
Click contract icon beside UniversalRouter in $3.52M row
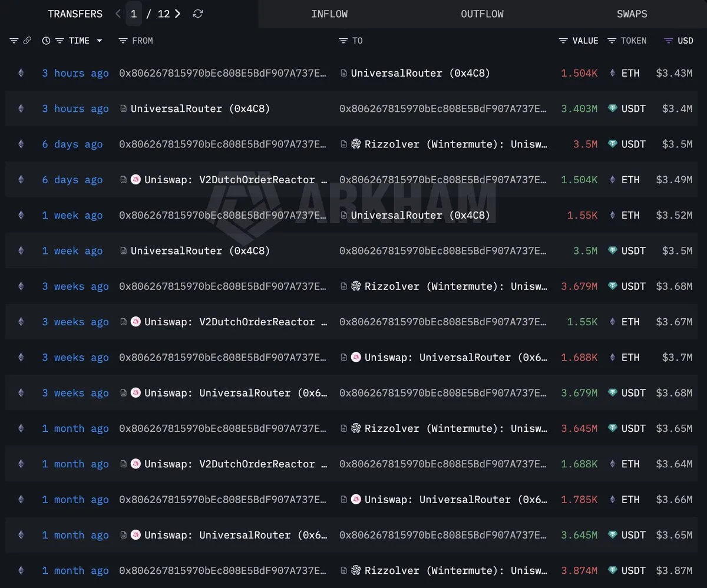(x=343, y=215)
